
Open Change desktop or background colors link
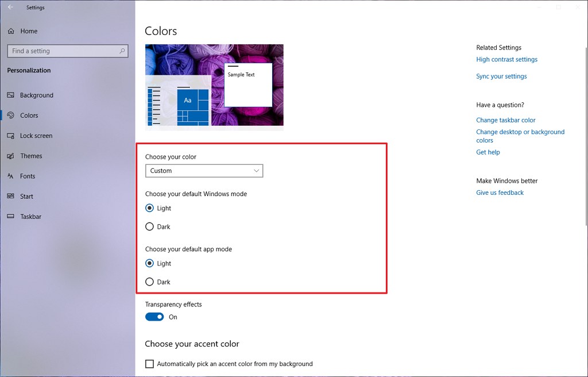click(520, 136)
